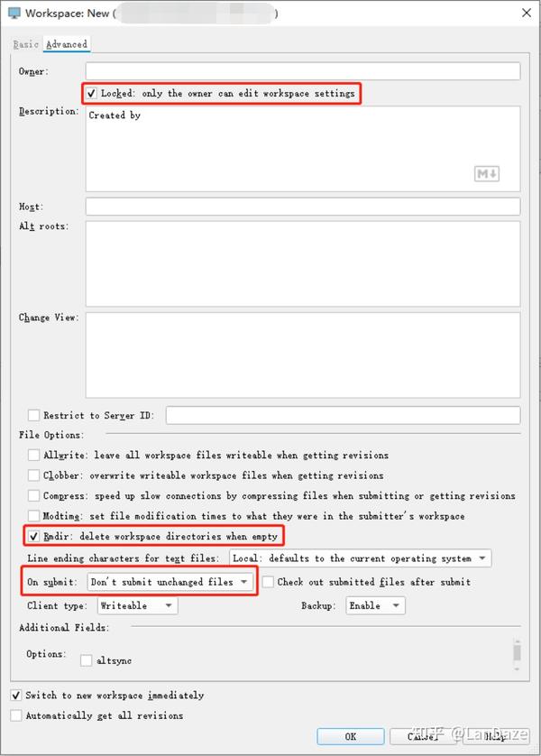The image size is (541, 756).
Task: Uncheck the Locked owner-only checkbox
Action: 91,94
